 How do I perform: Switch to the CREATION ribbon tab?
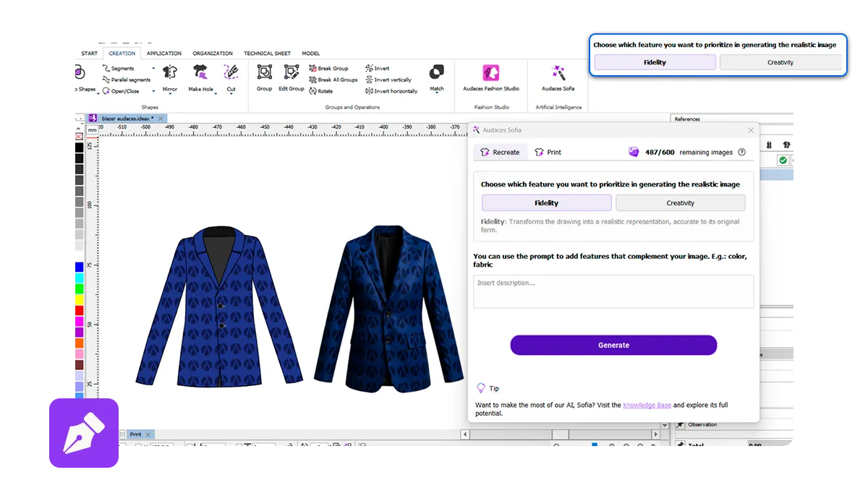122,53
